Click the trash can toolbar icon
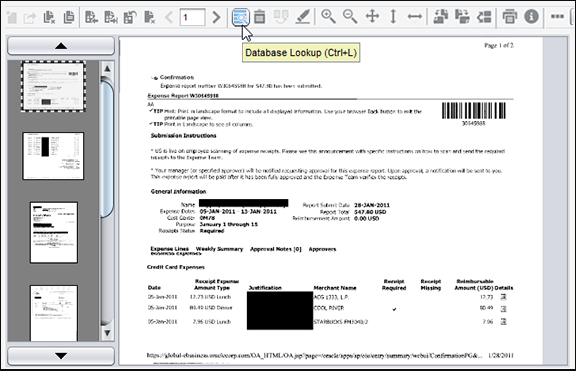Viewport: 576px width, 371px height. click(x=260, y=17)
